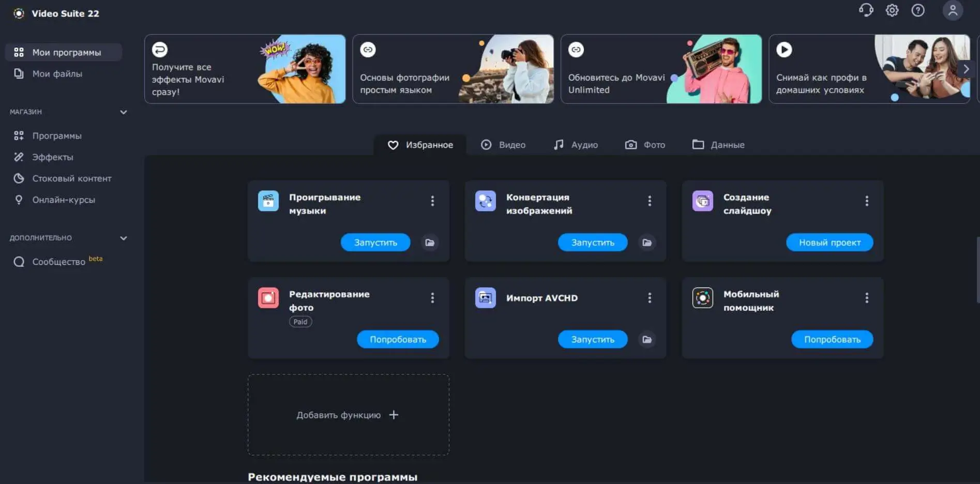Switch to the Избранное tab
The image size is (980, 484).
click(420, 145)
